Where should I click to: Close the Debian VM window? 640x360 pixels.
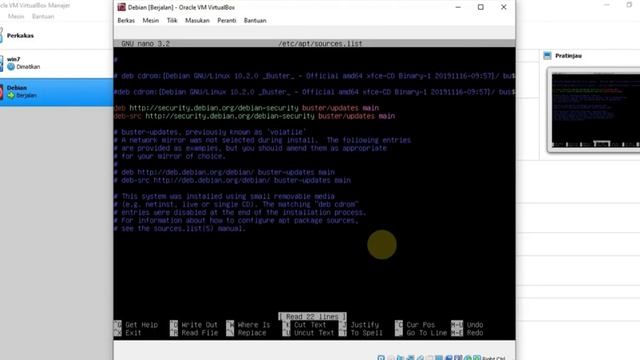[504, 7]
